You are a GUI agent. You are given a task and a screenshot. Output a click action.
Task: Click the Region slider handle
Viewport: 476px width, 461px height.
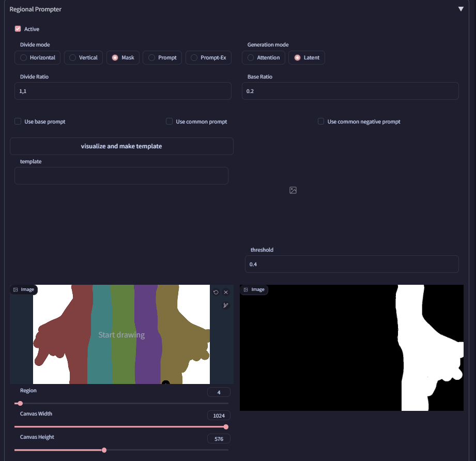click(x=20, y=403)
